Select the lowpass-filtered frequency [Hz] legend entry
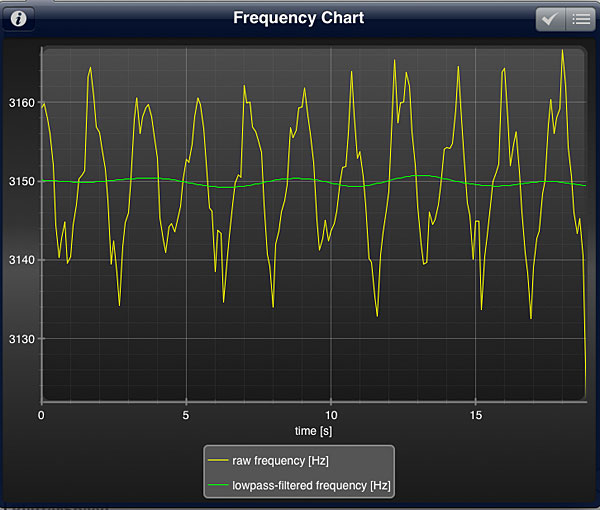The width and height of the screenshot is (600, 510). point(313,485)
